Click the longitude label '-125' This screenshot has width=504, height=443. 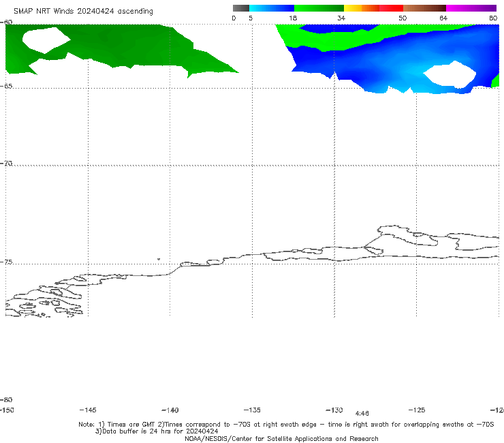pos(417,410)
